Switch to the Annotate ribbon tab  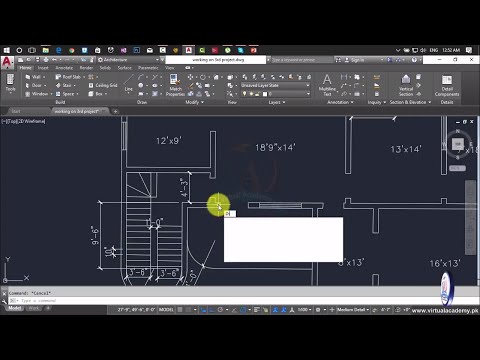pyautogui.click(x=64, y=68)
